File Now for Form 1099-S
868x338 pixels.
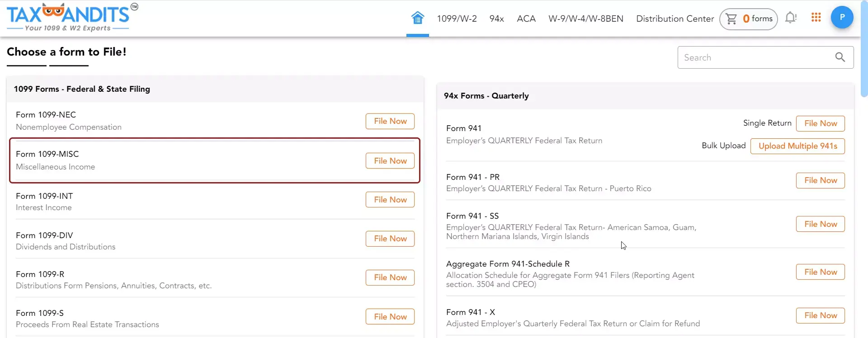pyautogui.click(x=390, y=317)
